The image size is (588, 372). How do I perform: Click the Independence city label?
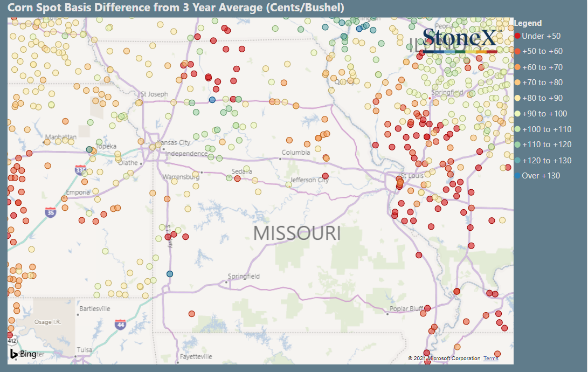(x=186, y=153)
